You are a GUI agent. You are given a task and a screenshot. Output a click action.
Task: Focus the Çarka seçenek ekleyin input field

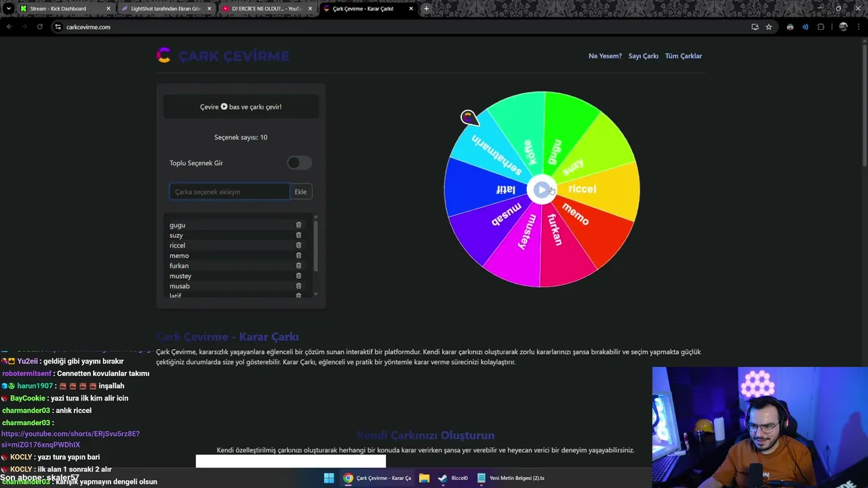tap(229, 192)
